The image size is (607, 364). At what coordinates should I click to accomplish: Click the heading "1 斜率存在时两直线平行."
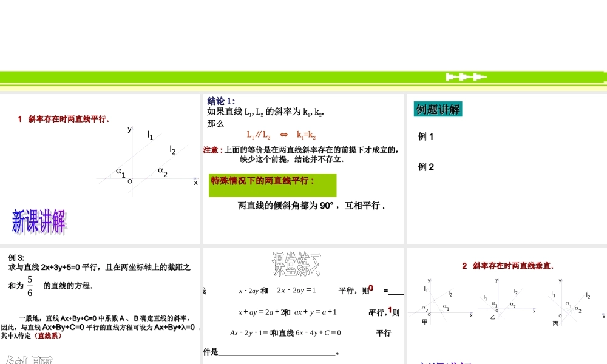(x=64, y=119)
